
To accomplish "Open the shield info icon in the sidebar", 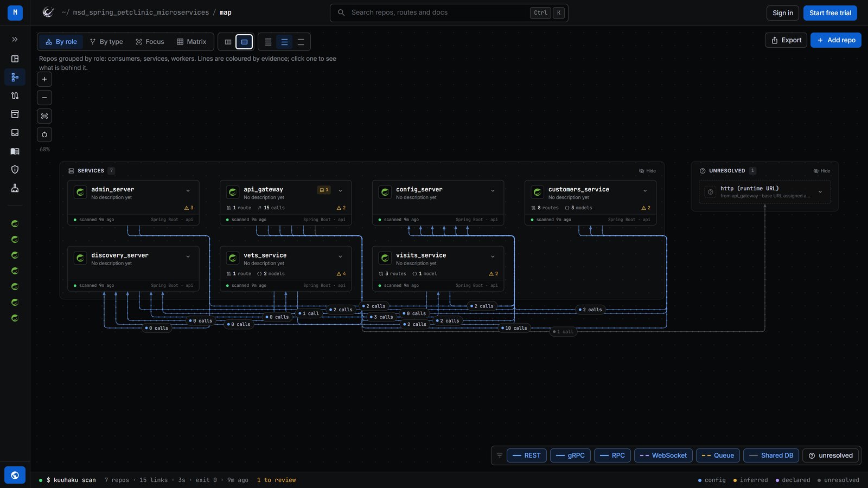I will pyautogui.click(x=15, y=170).
